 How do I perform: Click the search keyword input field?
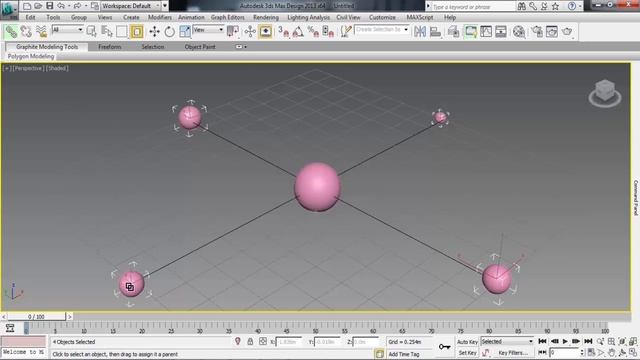click(x=473, y=7)
